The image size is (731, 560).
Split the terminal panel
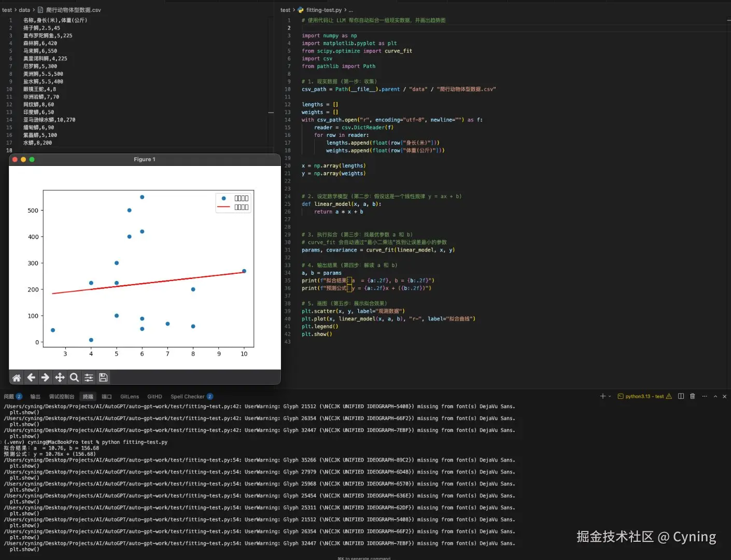[681, 396]
